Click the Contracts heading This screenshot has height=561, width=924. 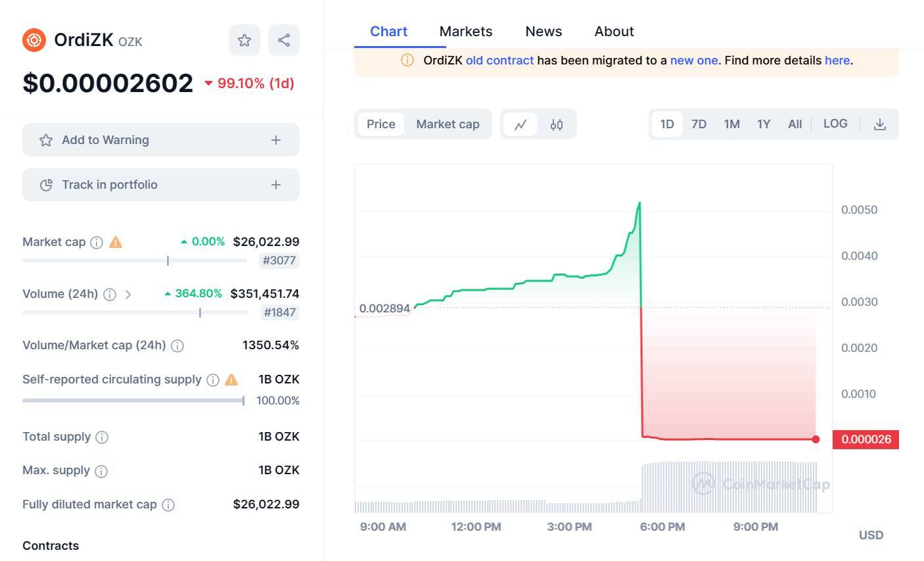click(x=51, y=546)
